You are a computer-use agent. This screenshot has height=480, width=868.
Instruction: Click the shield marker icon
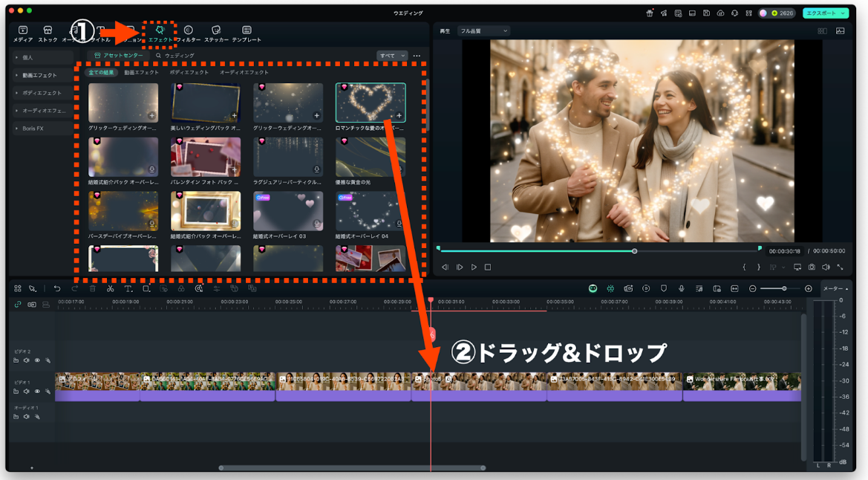click(664, 289)
